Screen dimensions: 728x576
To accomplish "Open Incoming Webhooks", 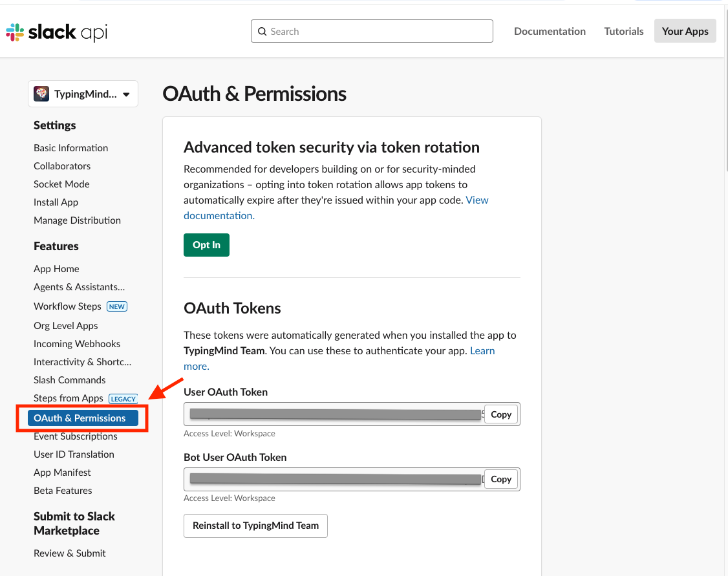I will pos(76,343).
